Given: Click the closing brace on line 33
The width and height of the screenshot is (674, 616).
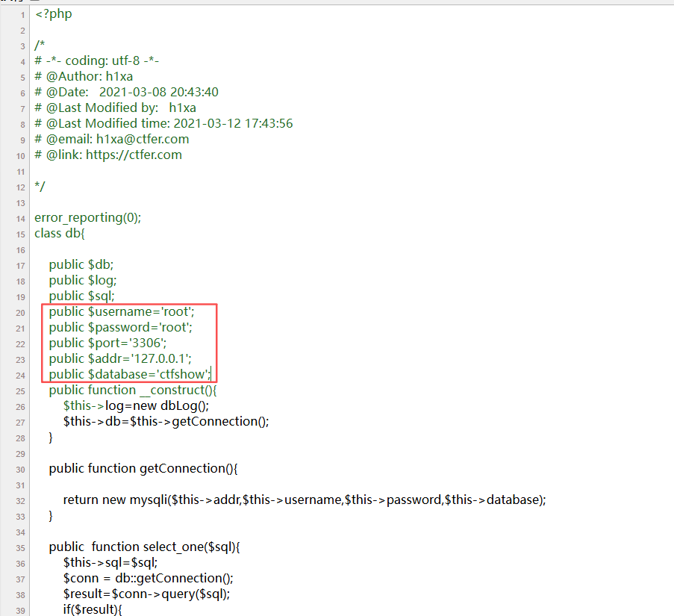Looking at the screenshot, I should click(x=51, y=516).
